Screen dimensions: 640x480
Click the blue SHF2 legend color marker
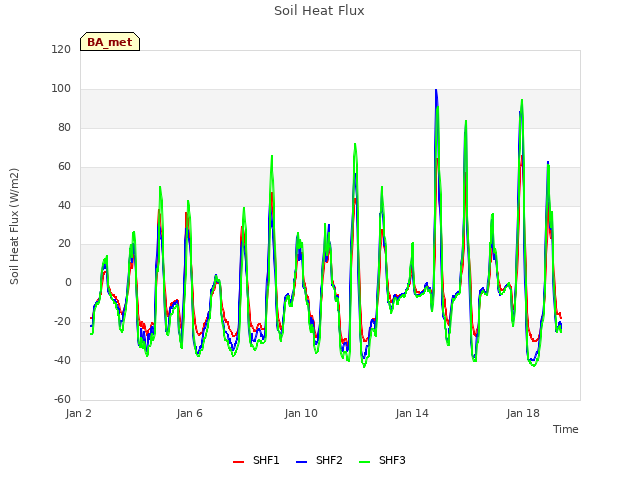pyautogui.click(x=301, y=462)
